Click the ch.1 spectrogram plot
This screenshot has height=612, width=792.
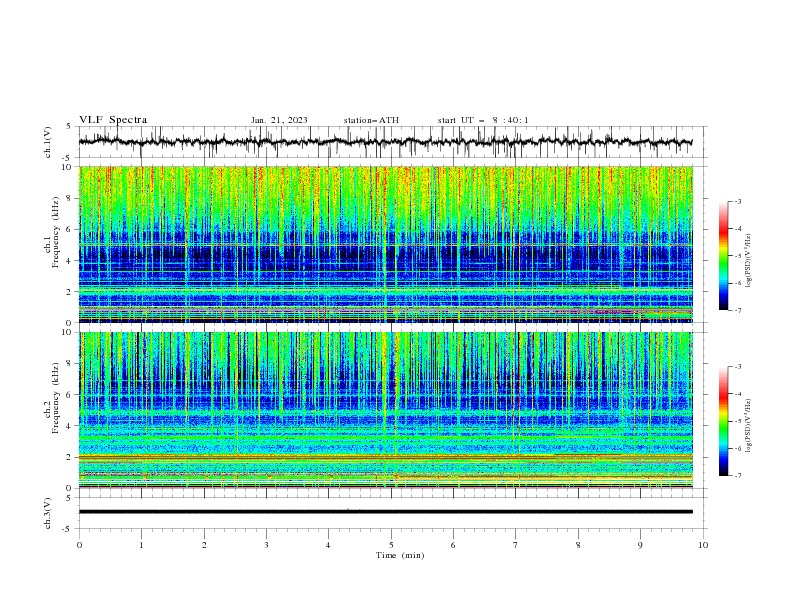point(385,244)
